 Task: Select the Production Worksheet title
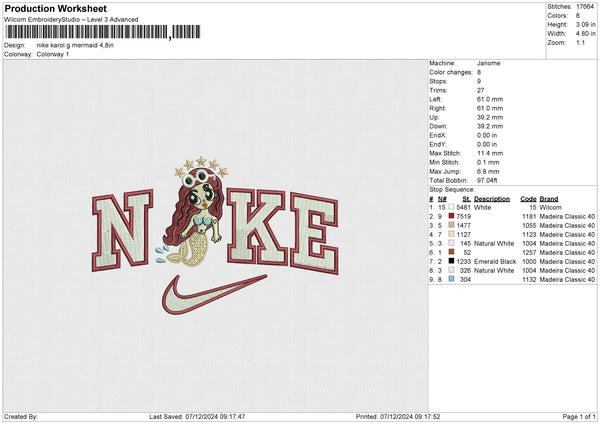55,8
